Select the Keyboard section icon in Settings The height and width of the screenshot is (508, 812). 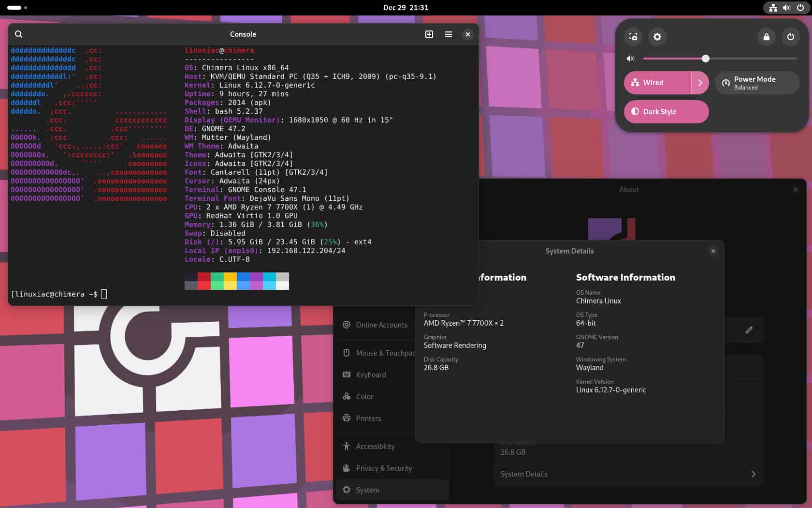pyautogui.click(x=346, y=374)
